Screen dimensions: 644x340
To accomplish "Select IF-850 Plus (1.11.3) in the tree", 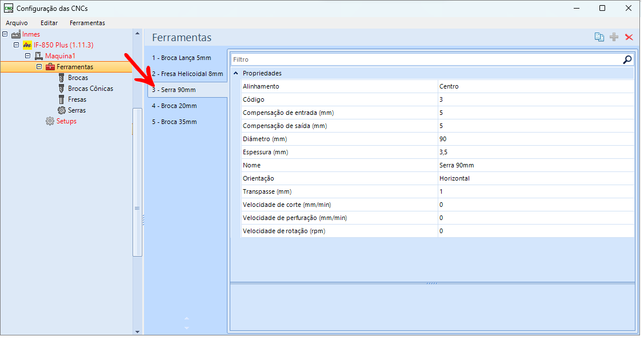I will (63, 45).
